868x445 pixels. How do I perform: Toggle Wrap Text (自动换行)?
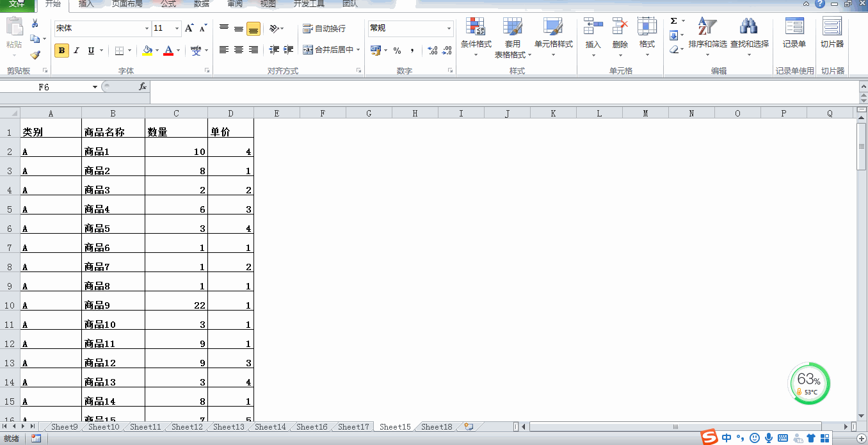tap(325, 29)
